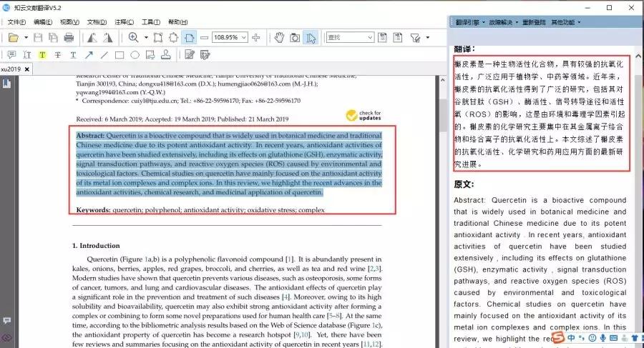The height and width of the screenshot is (348, 644).
Task: Click the Sogou soft keyboard icon
Action: coord(614,338)
